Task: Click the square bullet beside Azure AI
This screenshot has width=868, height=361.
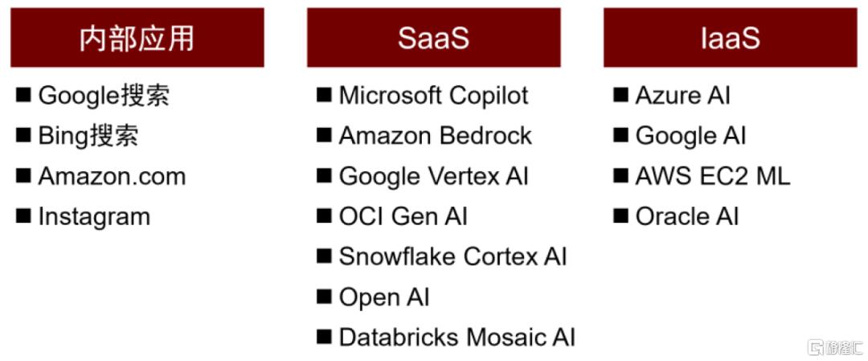Action: [x=620, y=95]
